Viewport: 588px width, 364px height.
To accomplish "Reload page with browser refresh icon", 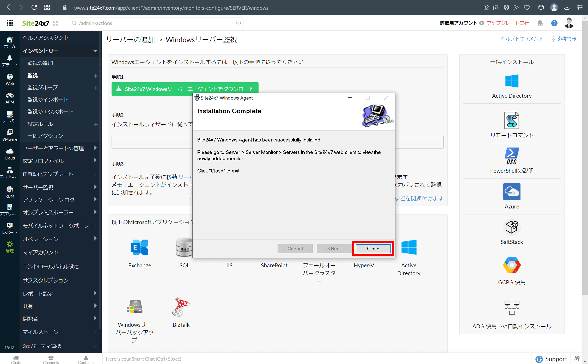I will pyautogui.click(x=34, y=8).
